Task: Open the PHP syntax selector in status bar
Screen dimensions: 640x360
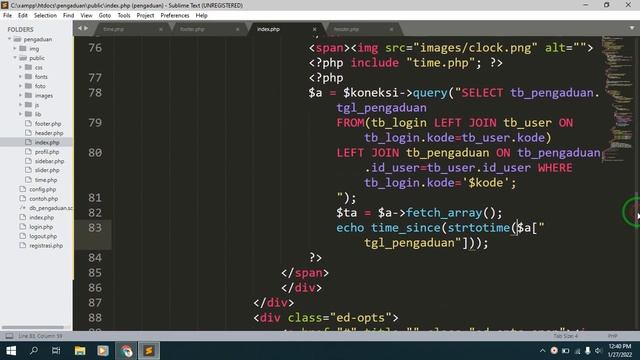Action: pyautogui.click(x=613, y=336)
